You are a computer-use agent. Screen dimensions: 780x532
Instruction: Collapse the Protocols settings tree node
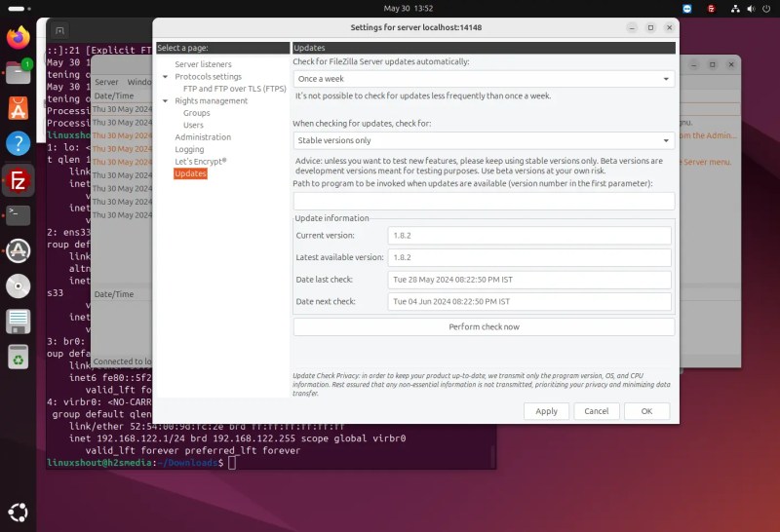(165, 77)
